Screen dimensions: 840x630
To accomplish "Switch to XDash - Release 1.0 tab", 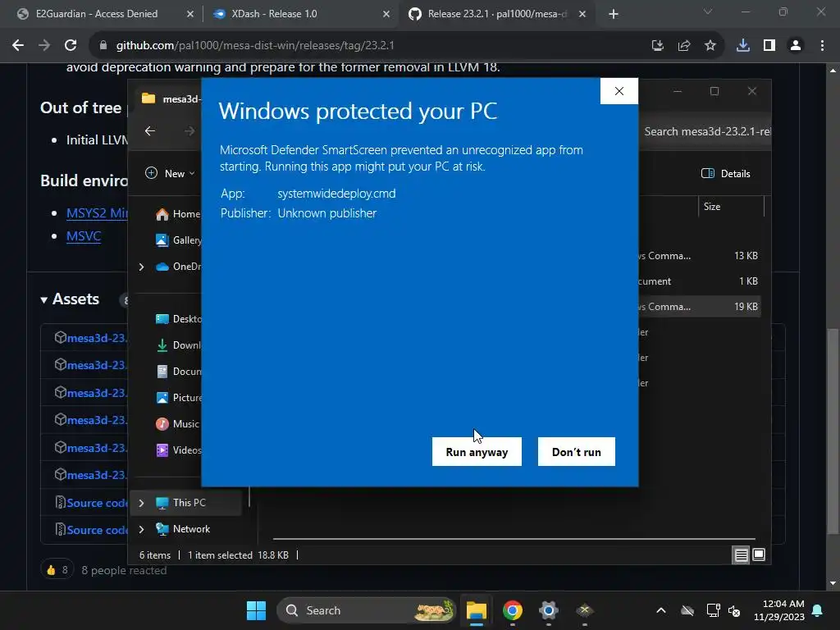I will (274, 14).
